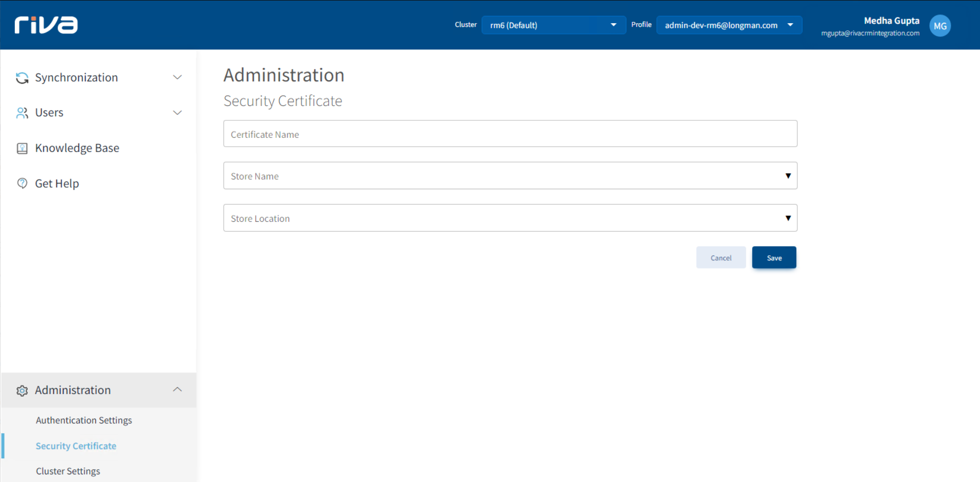
Task: Click the Cluster label in header
Action: [466, 25]
